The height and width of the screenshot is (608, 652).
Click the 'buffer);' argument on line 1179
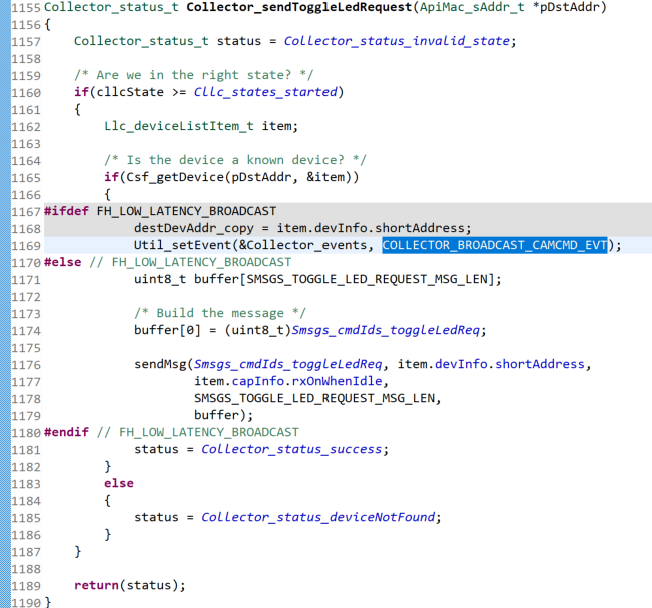223,415
